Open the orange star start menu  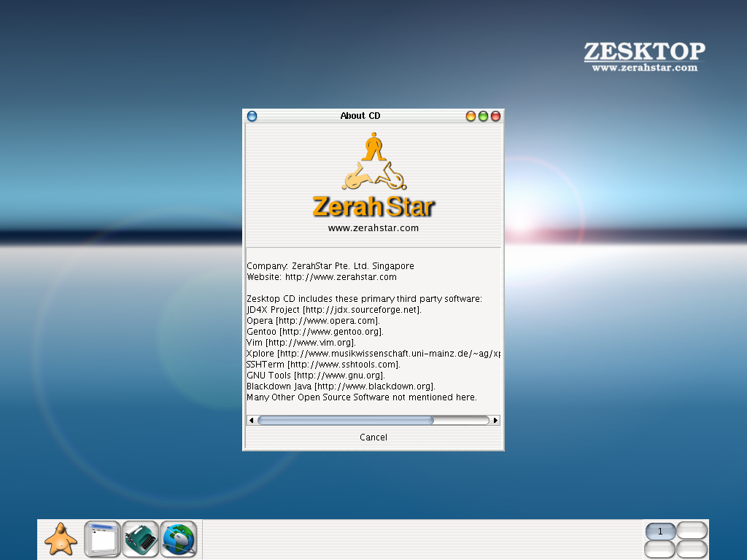pos(61,539)
